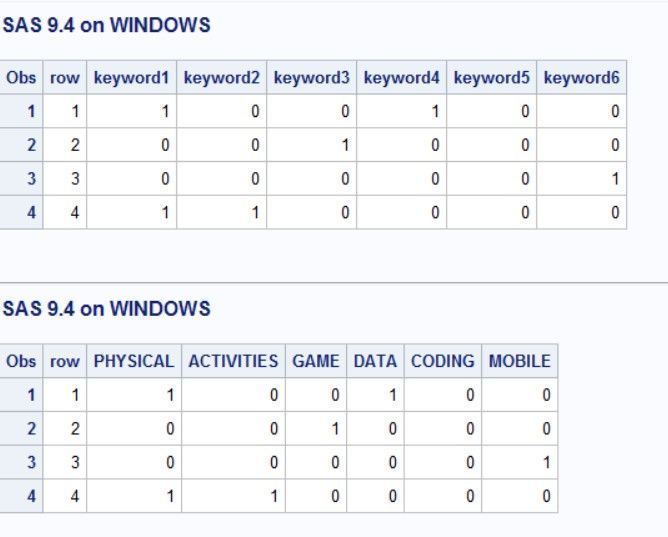Select the keyword3 cell for Obs 2
The height and width of the screenshot is (537, 668).
(x=311, y=145)
